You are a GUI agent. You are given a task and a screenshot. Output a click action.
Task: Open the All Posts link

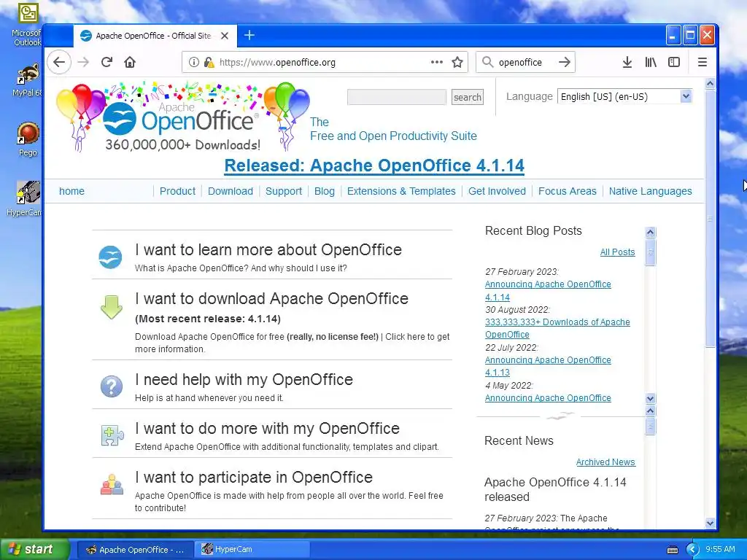[617, 252]
